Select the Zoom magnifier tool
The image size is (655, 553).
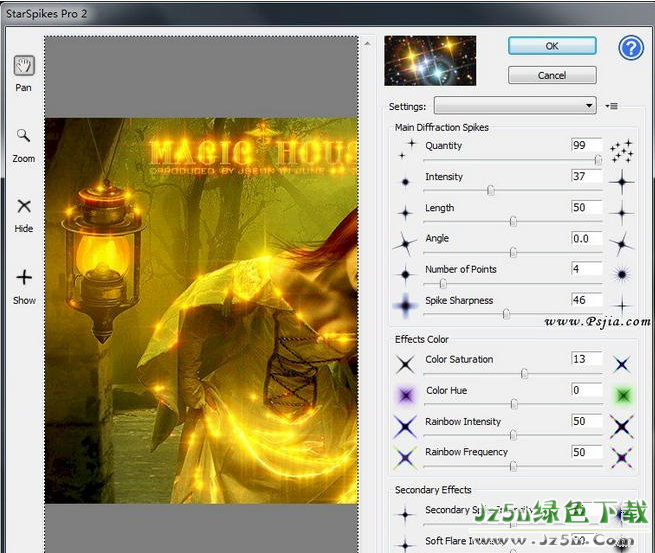pyautogui.click(x=23, y=135)
